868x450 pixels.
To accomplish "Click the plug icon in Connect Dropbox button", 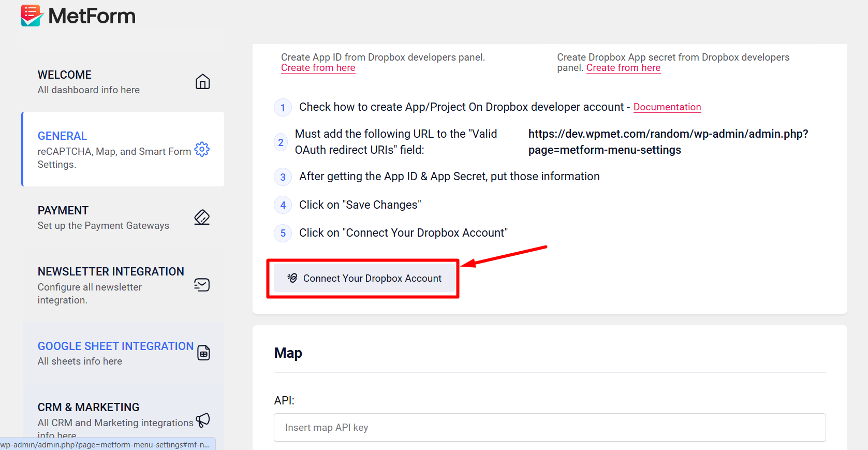I will (x=292, y=278).
